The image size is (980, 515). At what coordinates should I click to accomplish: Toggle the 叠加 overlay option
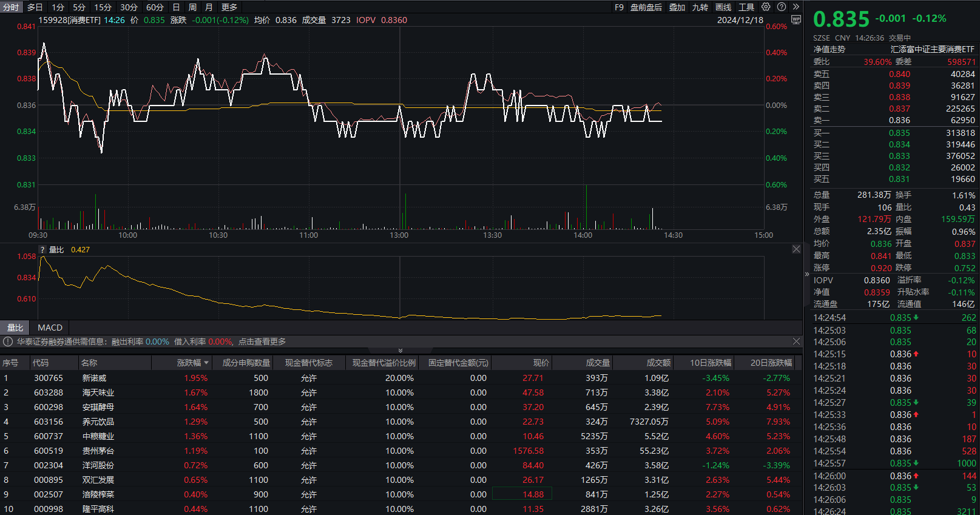pos(677,7)
